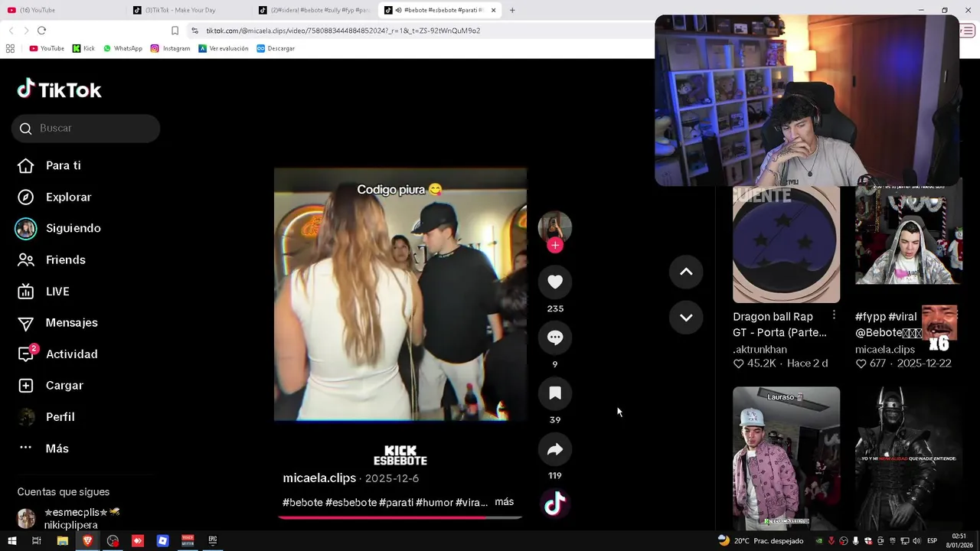
Task: Open the Dragon ball Rap GT video thumbnail
Action: [786, 244]
